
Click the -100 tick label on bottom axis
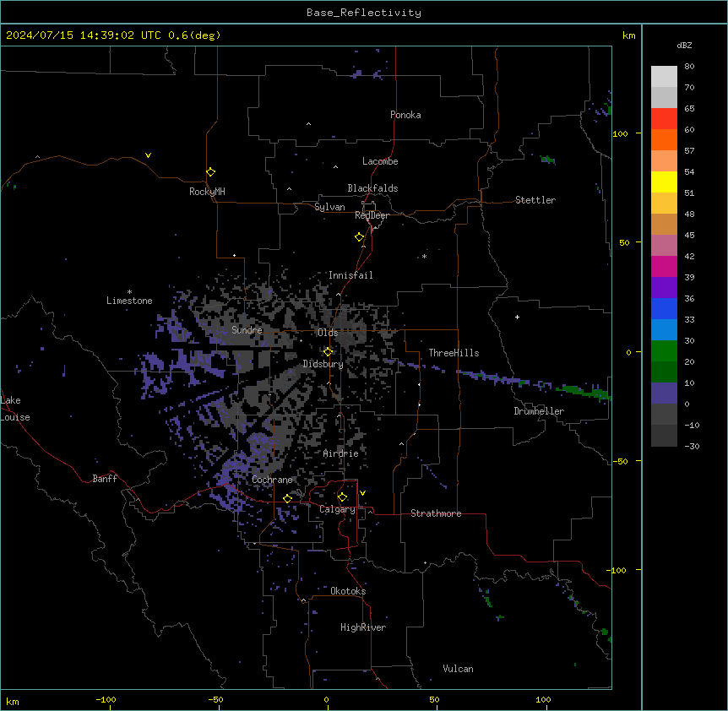[x=106, y=699]
